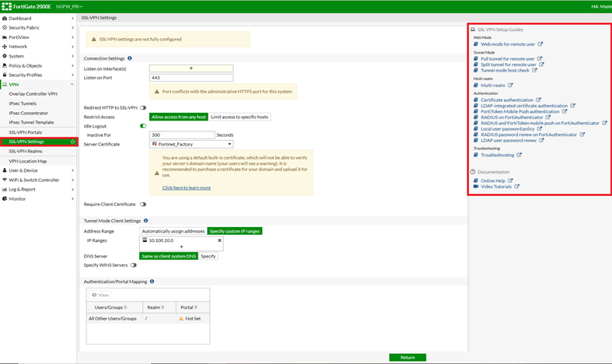Screen dimensions: 612x364
Task: Click the View button above mapping table
Action: pos(100,295)
